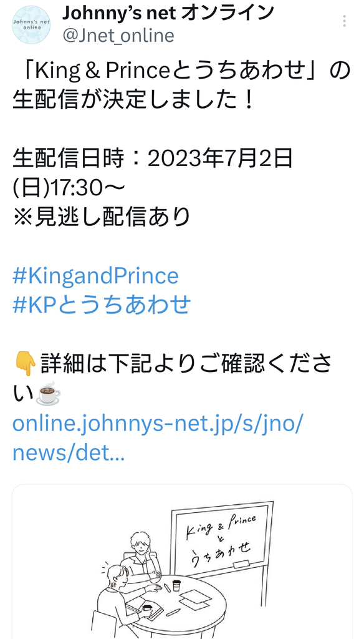Screen dimensions: 364x639
Task: Click the 生配信日時：2023年7月2日 line
Action: (x=153, y=159)
